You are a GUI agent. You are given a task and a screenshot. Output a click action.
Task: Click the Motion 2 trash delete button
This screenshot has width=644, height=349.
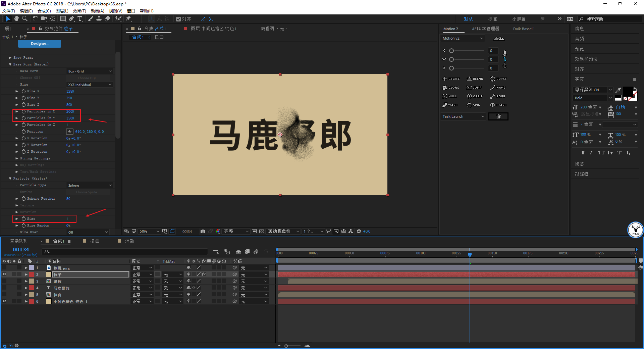tap(498, 116)
